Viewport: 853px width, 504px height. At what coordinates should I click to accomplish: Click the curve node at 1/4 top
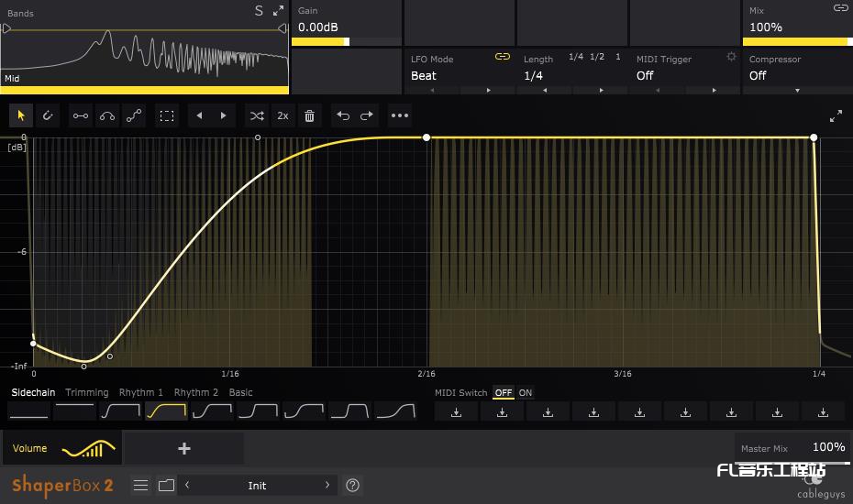(814, 137)
